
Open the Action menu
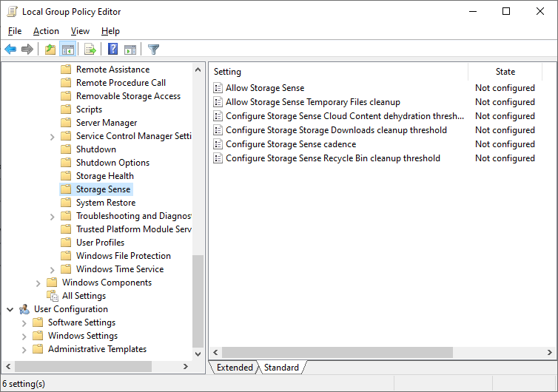tap(46, 31)
